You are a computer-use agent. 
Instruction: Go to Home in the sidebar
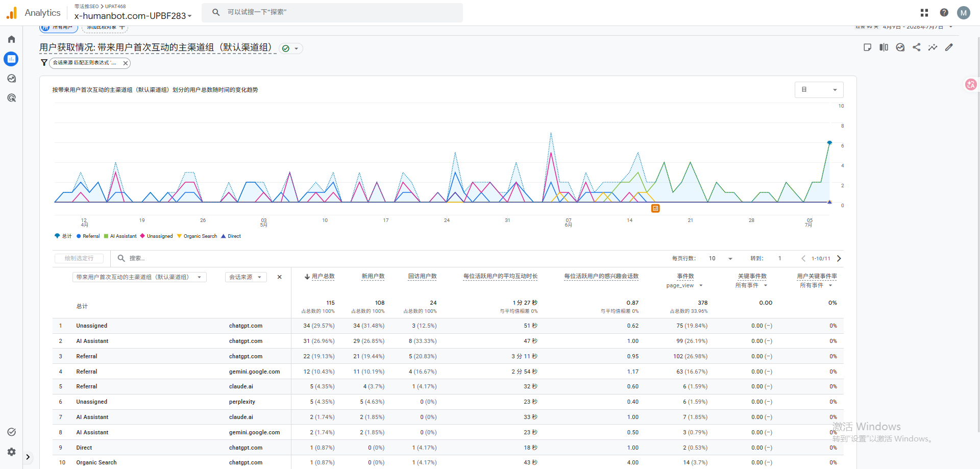11,39
